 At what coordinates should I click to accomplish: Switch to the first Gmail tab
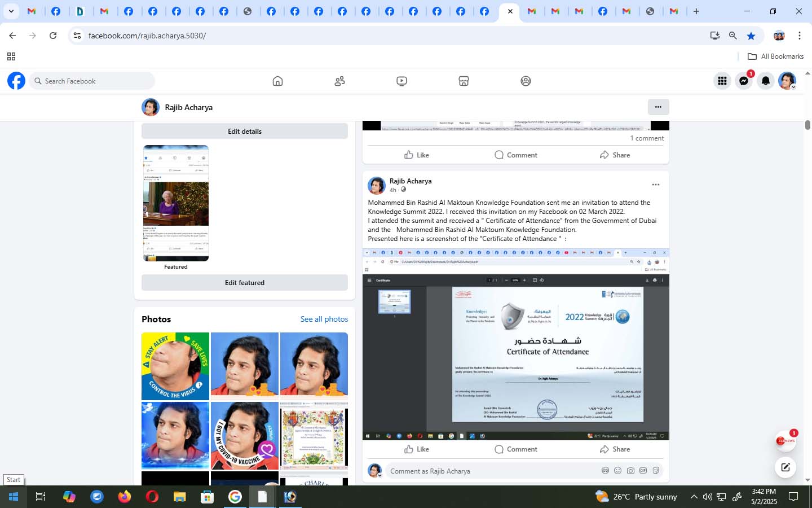point(32,11)
